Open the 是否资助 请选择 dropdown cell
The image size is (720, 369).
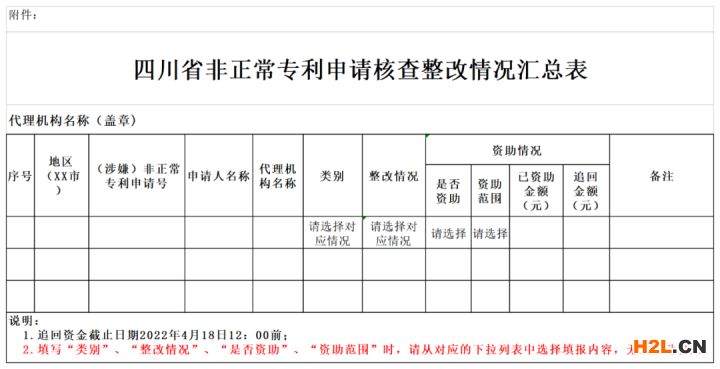click(x=448, y=233)
